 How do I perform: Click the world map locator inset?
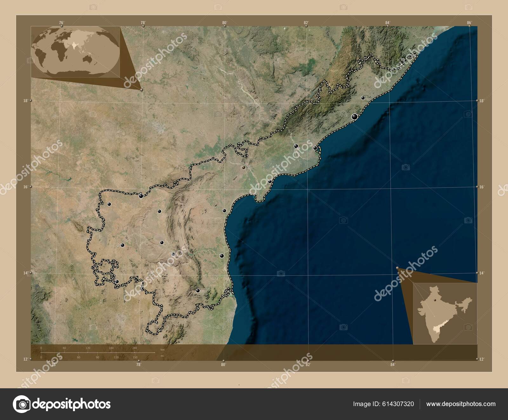(76, 52)
